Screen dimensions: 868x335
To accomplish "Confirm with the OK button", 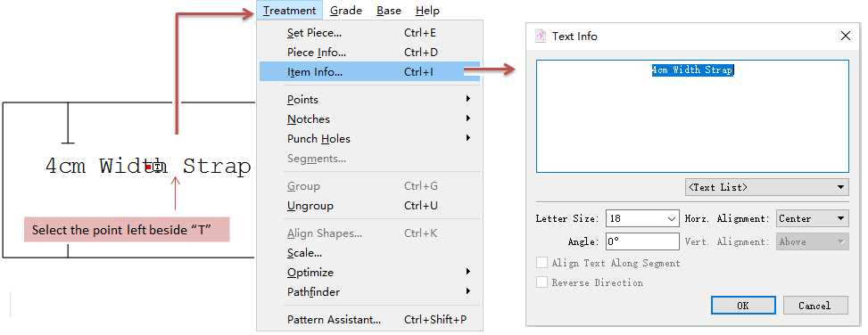I will click(743, 306).
